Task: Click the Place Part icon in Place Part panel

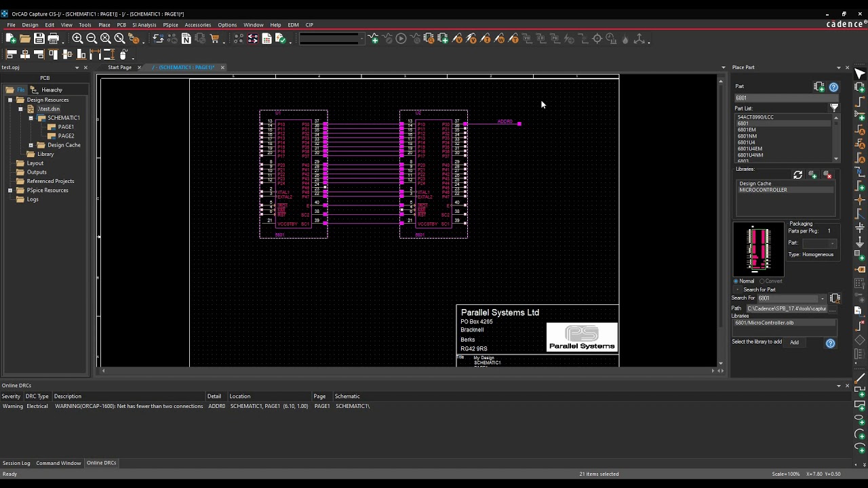Action: [x=819, y=87]
